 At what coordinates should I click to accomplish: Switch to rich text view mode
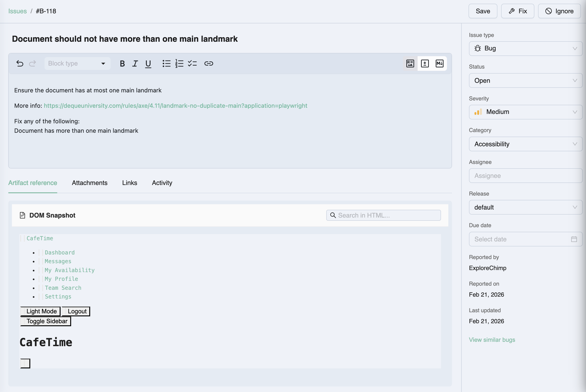click(x=410, y=63)
